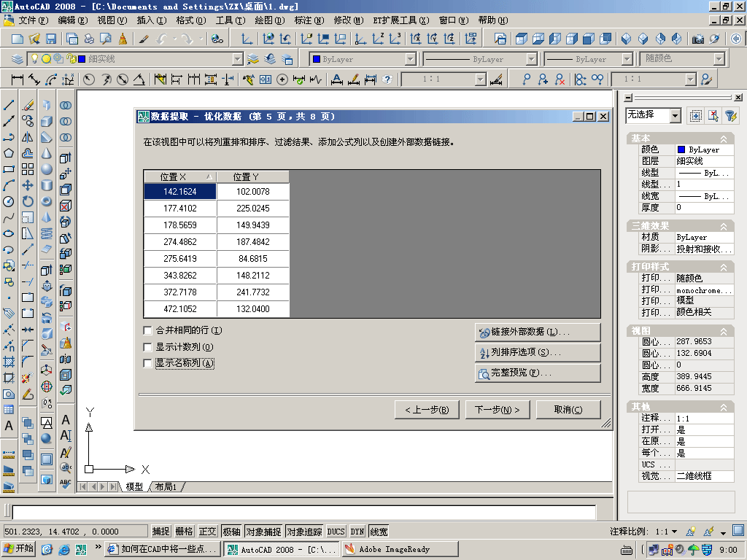Click the 取消 cancel button

tap(568, 410)
